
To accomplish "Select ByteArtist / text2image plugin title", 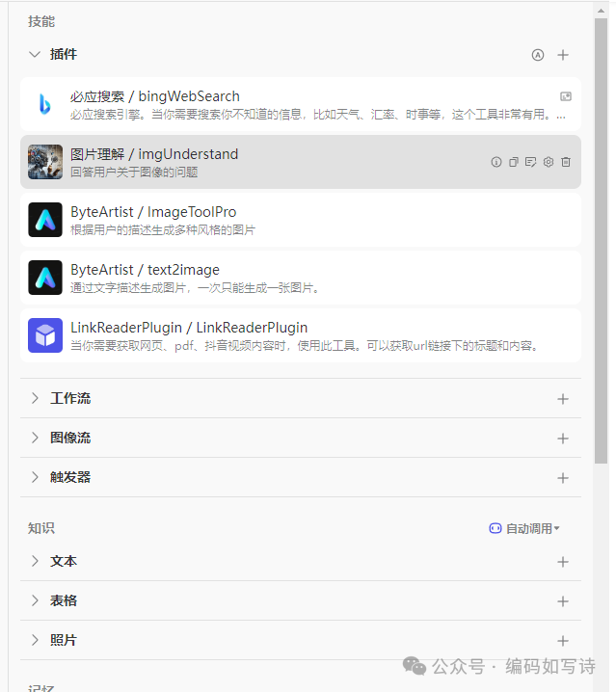I will click(x=145, y=270).
